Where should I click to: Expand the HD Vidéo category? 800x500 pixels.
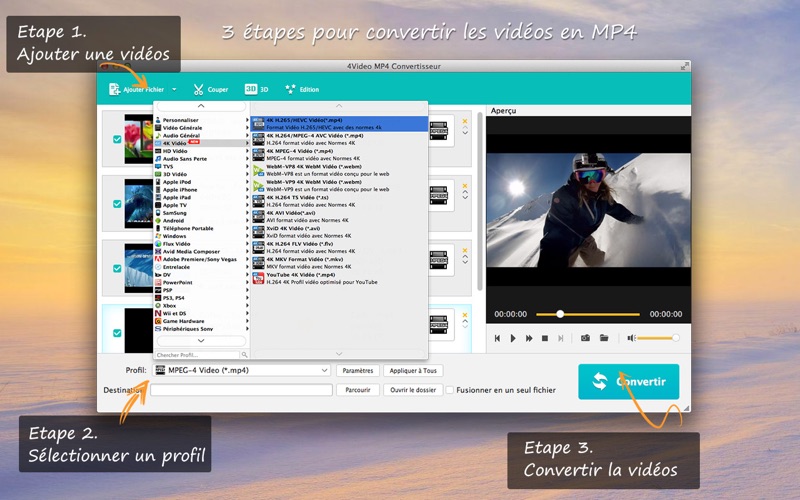coord(202,151)
